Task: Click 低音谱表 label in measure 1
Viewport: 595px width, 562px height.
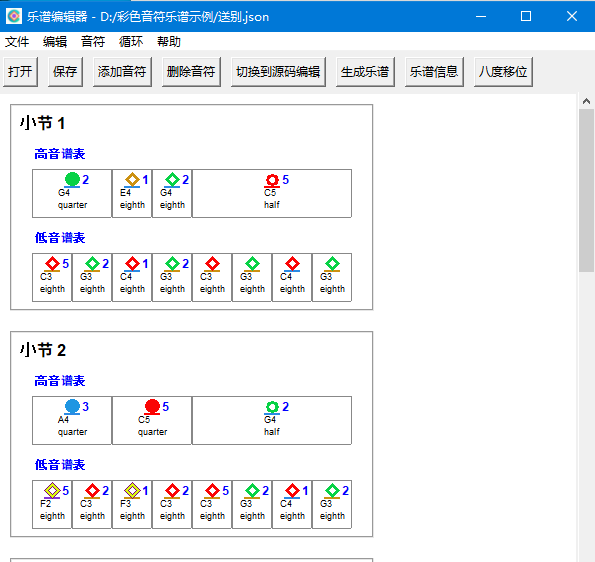Action: [60, 238]
